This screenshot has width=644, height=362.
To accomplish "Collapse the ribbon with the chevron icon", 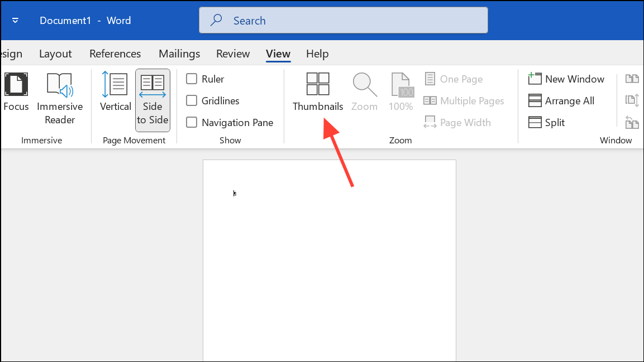I will 15,20.
